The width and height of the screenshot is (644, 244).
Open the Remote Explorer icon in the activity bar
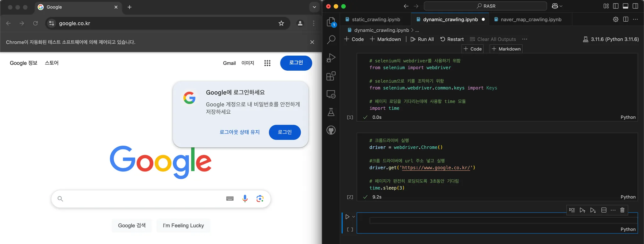[331, 94]
